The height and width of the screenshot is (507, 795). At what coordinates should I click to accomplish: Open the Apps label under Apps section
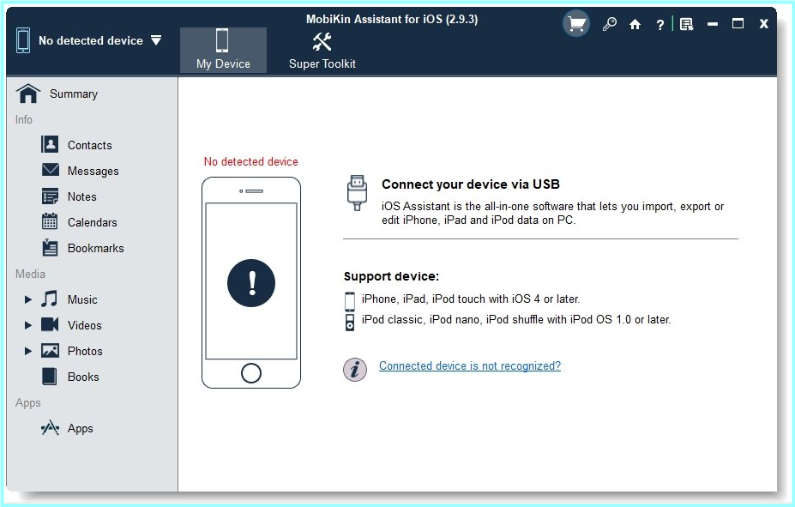pos(81,428)
